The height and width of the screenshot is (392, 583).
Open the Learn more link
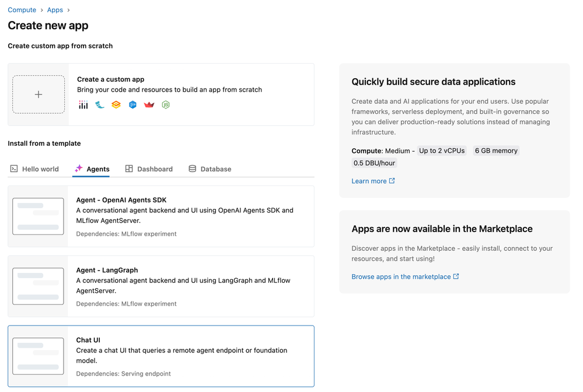pos(369,181)
